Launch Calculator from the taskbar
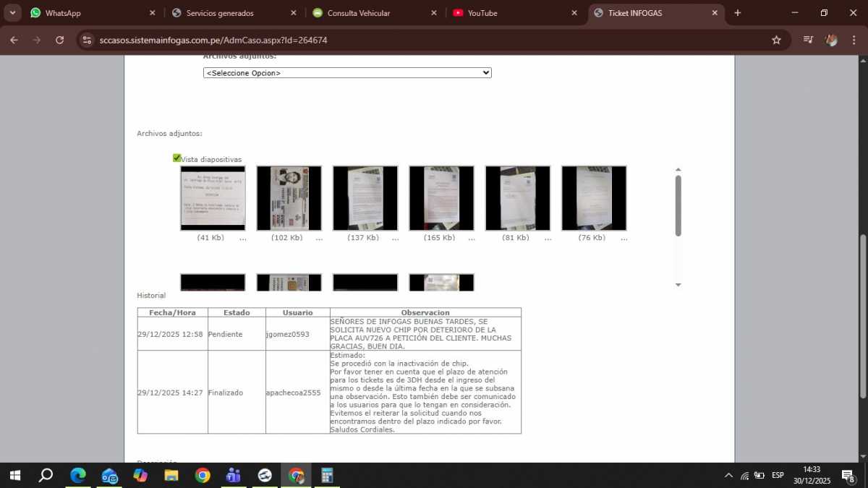The image size is (868, 488). coord(327,475)
